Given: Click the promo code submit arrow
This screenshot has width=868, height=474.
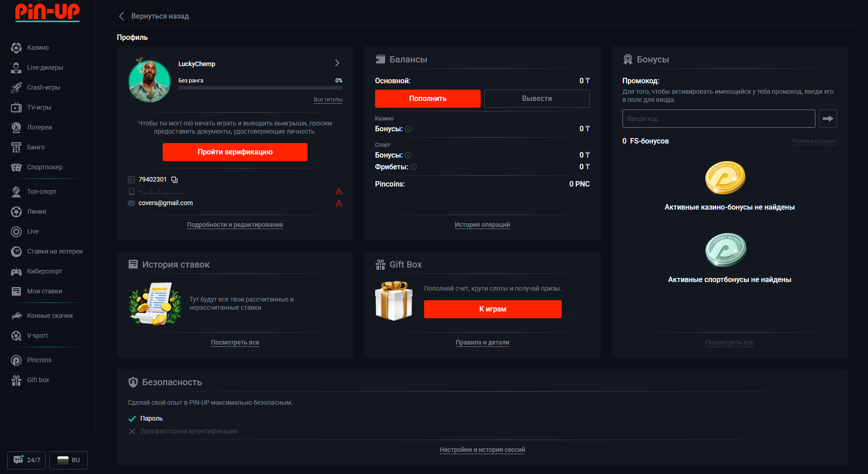Looking at the screenshot, I should tap(828, 119).
